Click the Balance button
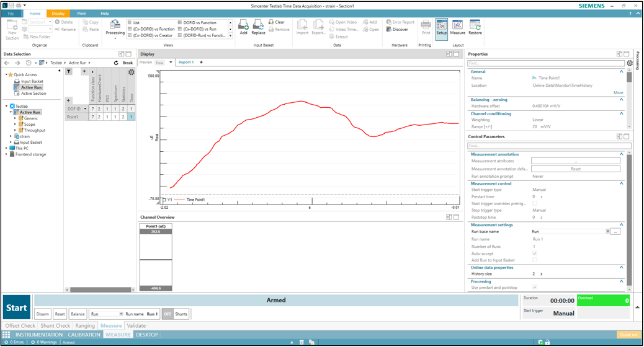Image resolution: width=644 pixels, height=347 pixels. (78, 314)
